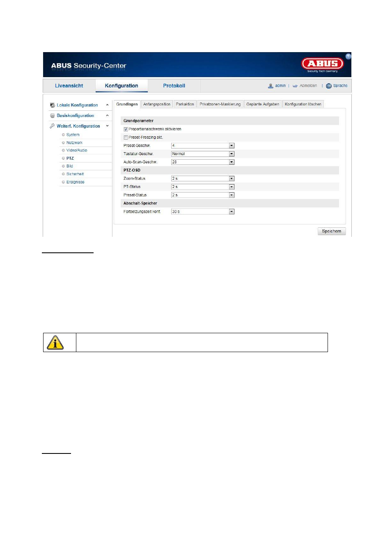This screenshot has width=392, height=554.
Task: Collapse the Weiterf. Konfiguration chevron
Action: click(108, 126)
